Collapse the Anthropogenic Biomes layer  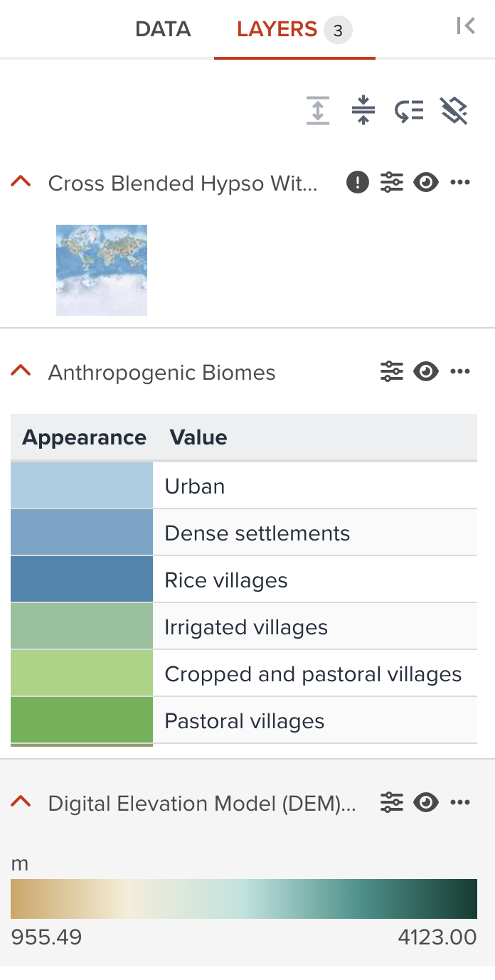tap(21, 371)
